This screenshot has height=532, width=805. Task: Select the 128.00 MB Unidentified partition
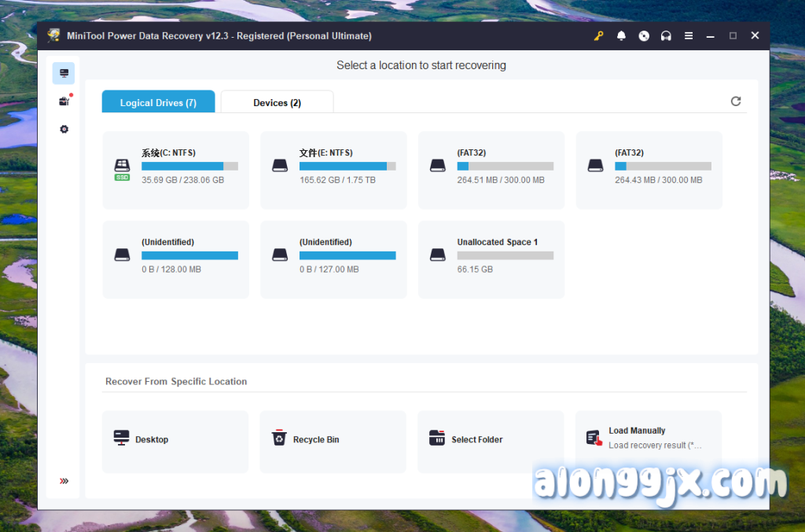pos(175,259)
